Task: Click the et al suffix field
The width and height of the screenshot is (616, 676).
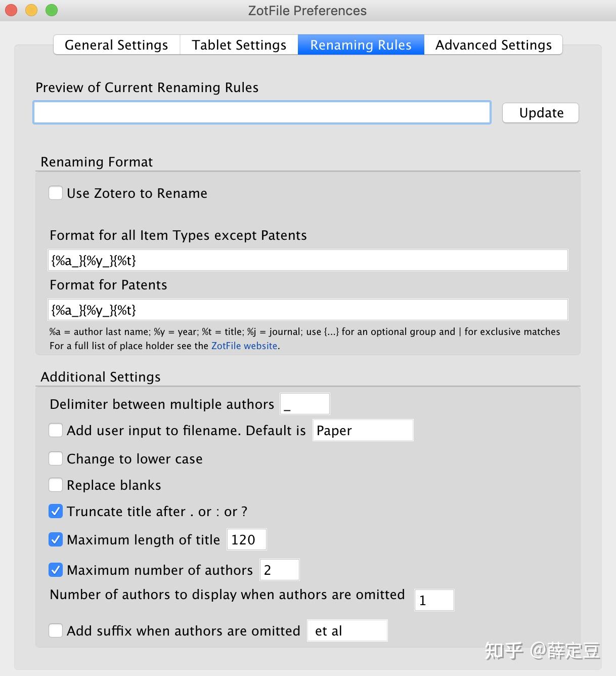Action: 347,631
